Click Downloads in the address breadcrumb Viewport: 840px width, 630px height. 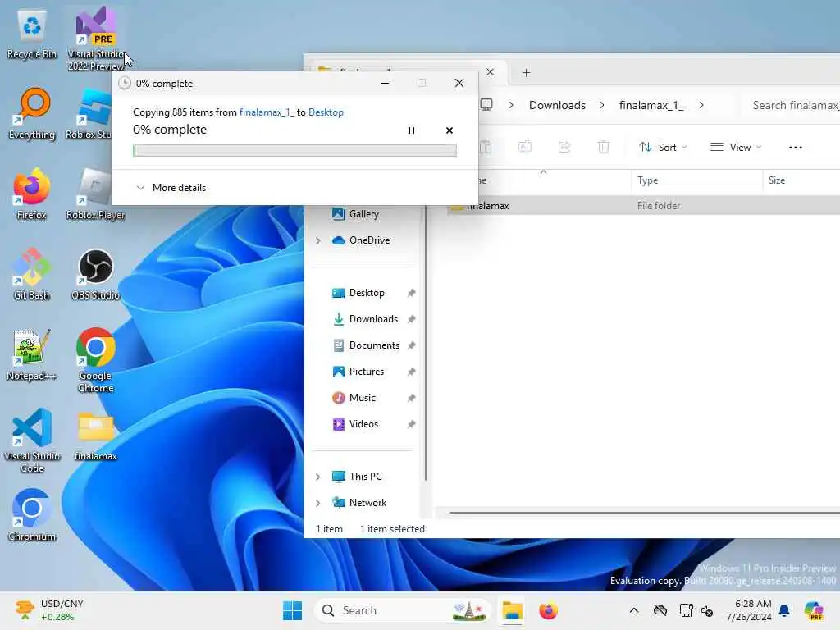pos(557,105)
